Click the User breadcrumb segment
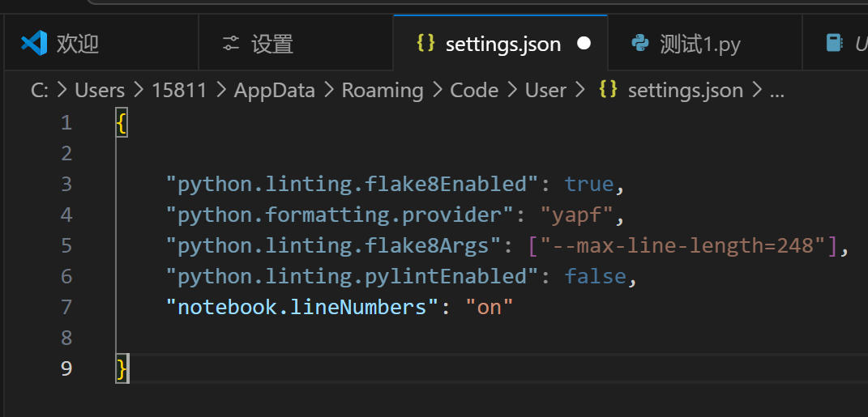 (545, 90)
